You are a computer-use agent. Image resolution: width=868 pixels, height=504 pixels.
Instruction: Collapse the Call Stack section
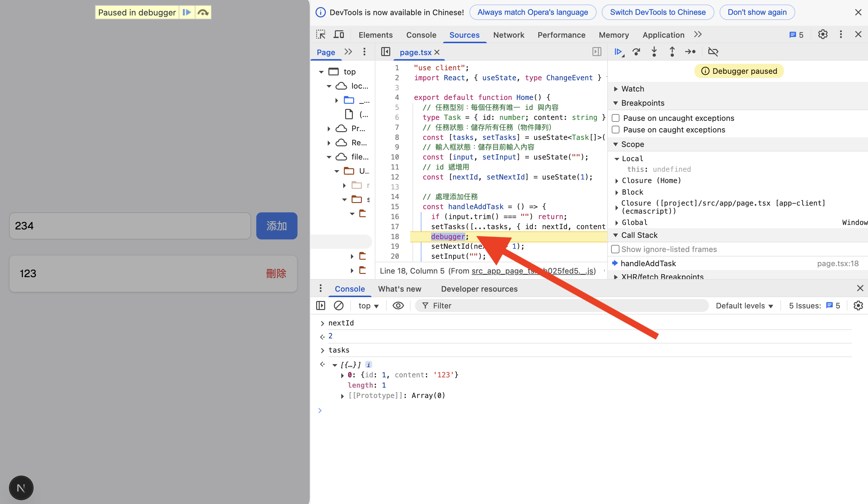coord(616,235)
